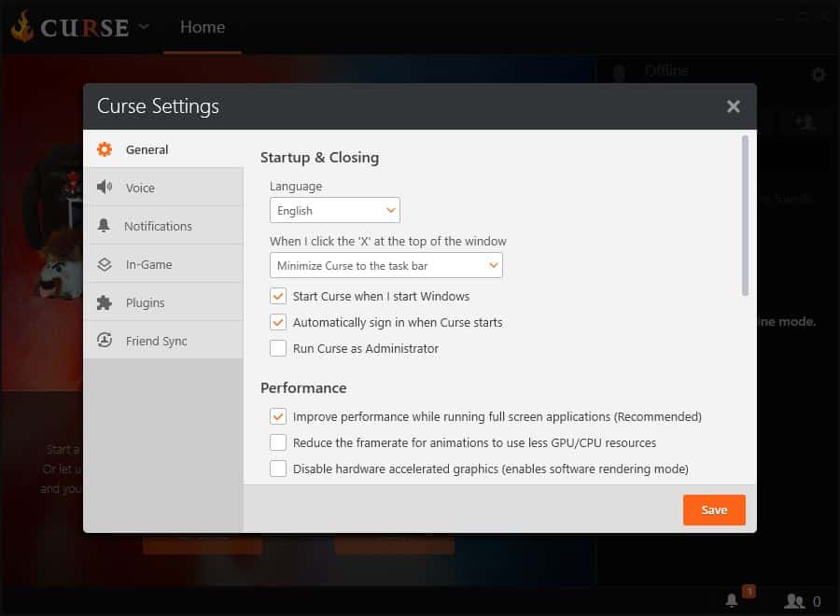The image size is (840, 616).
Task: Close the Curse Settings dialog
Action: 734,106
